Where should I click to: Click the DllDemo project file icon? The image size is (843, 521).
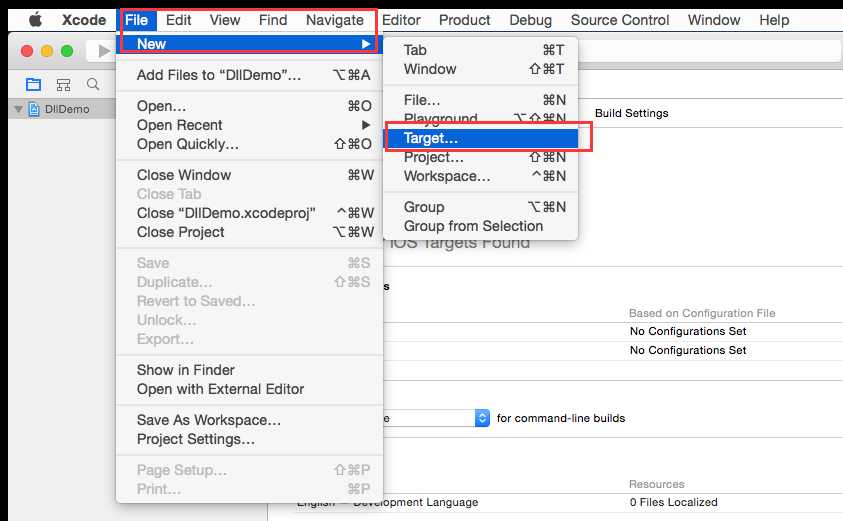(34, 109)
